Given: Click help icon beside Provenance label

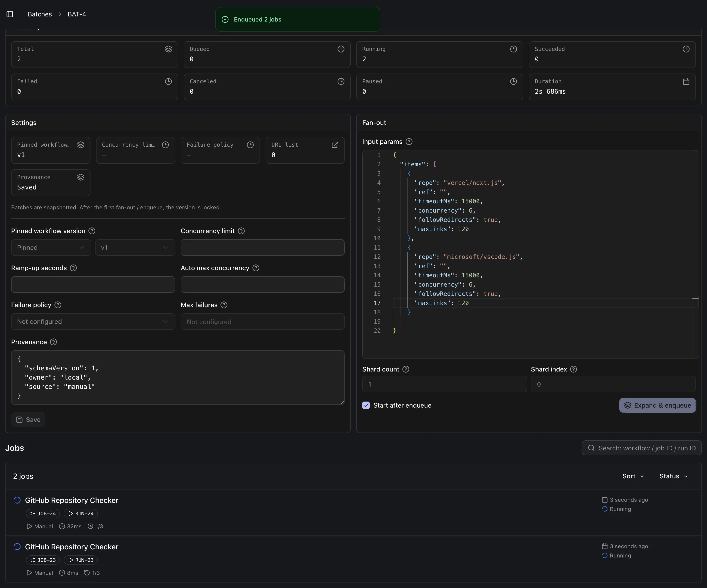Looking at the screenshot, I should point(53,342).
